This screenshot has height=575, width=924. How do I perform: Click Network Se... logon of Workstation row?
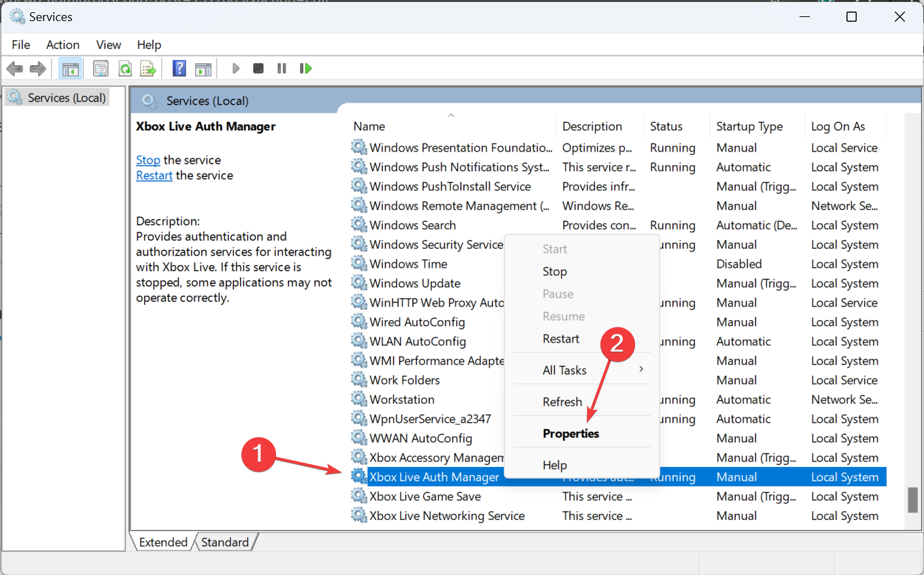[844, 400]
